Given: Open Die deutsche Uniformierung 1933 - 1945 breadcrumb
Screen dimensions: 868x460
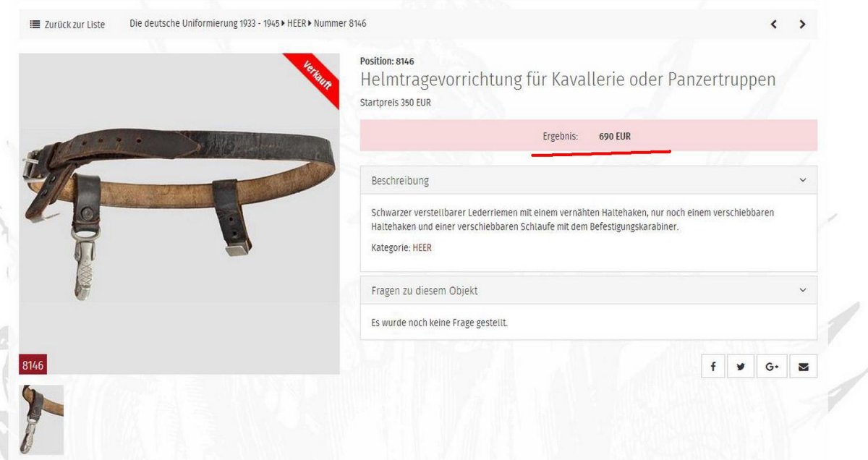Looking at the screenshot, I should coord(204,23).
